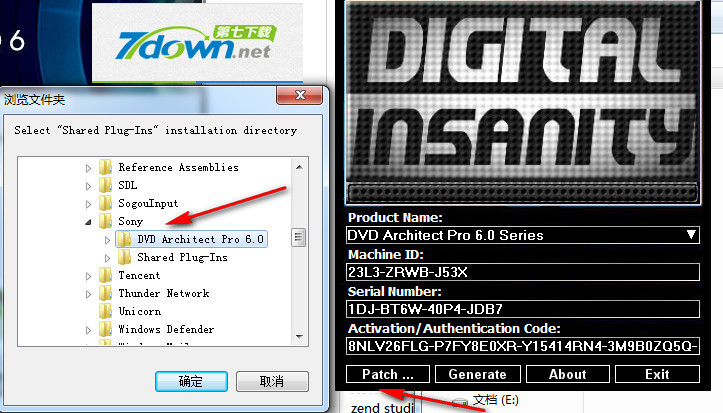Image resolution: width=723 pixels, height=413 pixels.
Task: Cancel with the 取消 button
Action: tap(272, 382)
